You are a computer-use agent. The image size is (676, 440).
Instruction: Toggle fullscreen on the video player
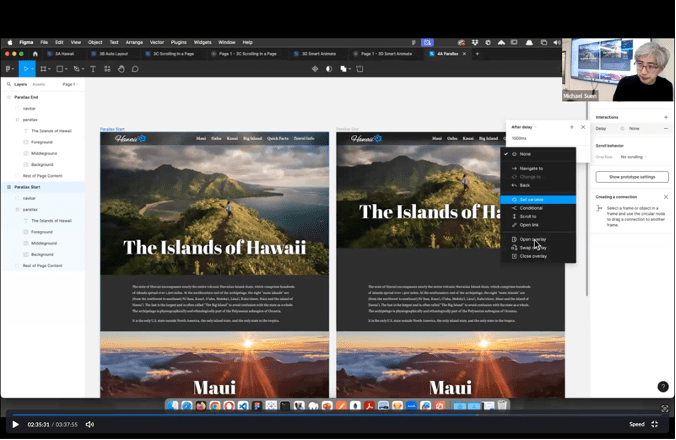click(655, 424)
